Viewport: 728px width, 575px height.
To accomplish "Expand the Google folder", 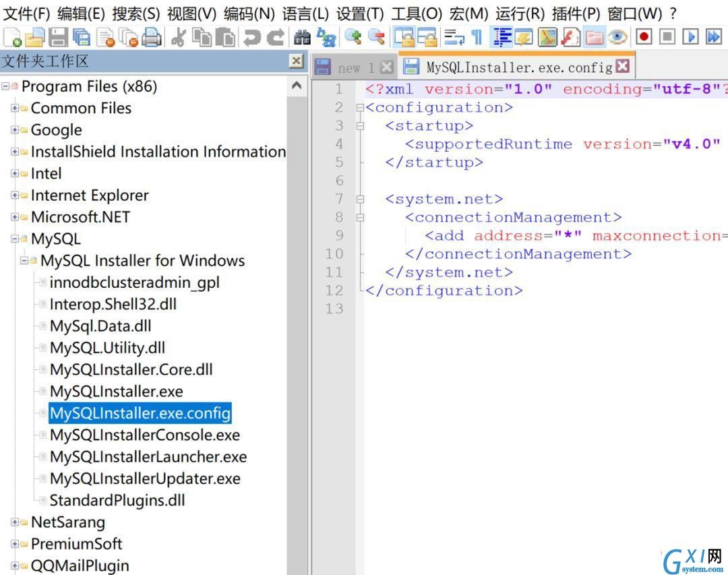I will [x=14, y=129].
